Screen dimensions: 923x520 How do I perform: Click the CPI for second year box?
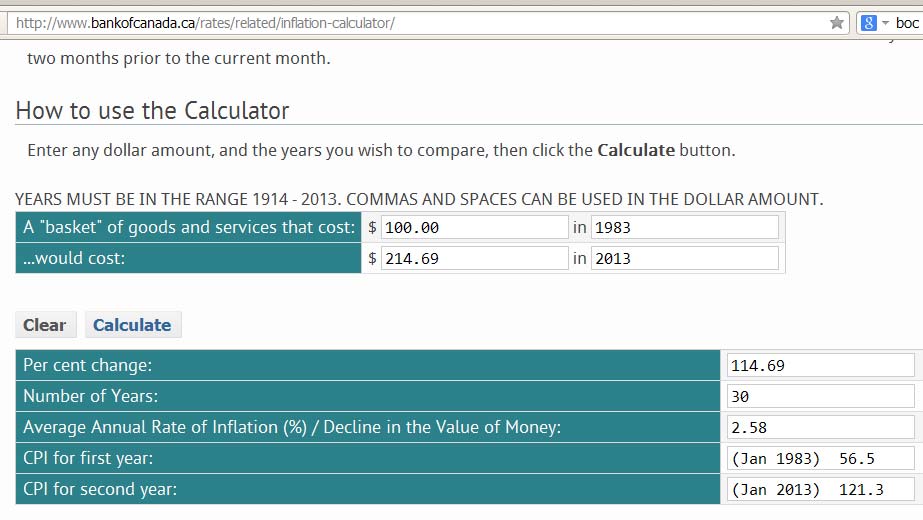click(x=821, y=489)
